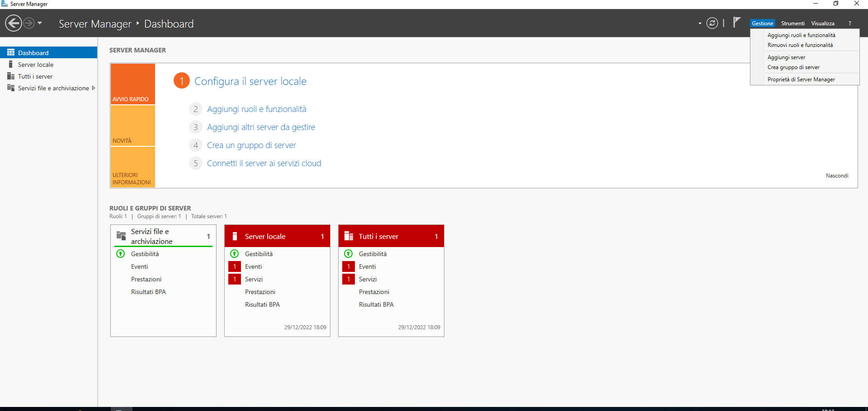Click the orange step 1 circle in quick start
Viewport: 868px width, 411px height.
point(182,81)
